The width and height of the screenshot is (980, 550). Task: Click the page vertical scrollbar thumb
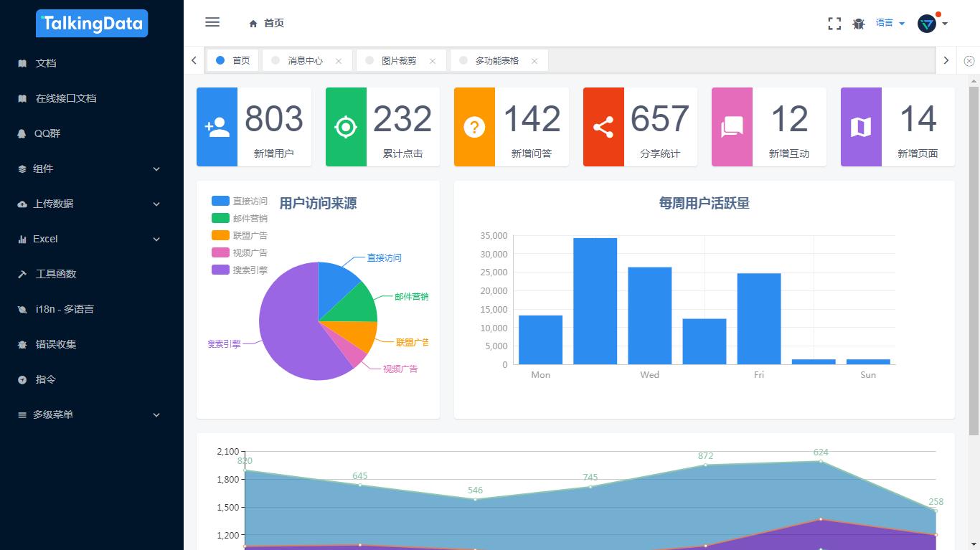974,260
